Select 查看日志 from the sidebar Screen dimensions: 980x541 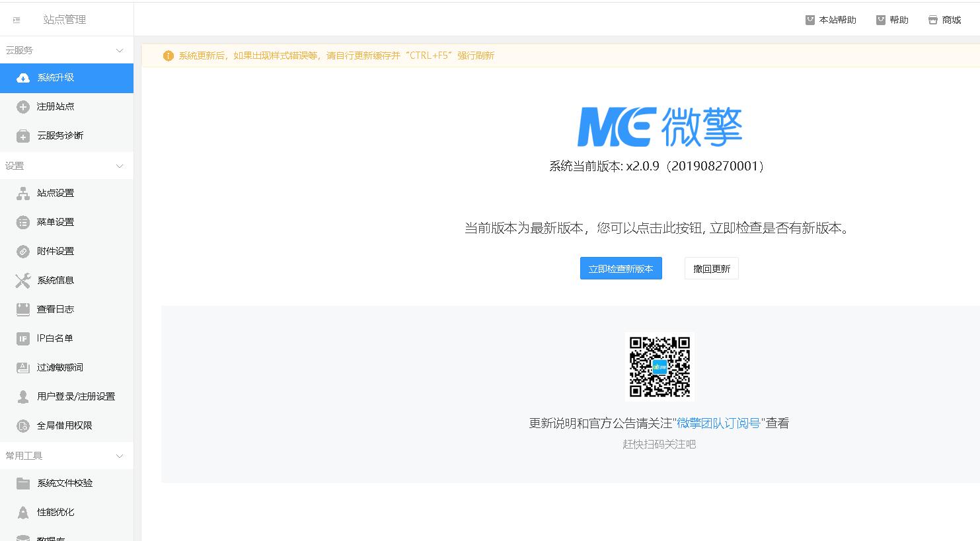pyautogui.click(x=67, y=310)
